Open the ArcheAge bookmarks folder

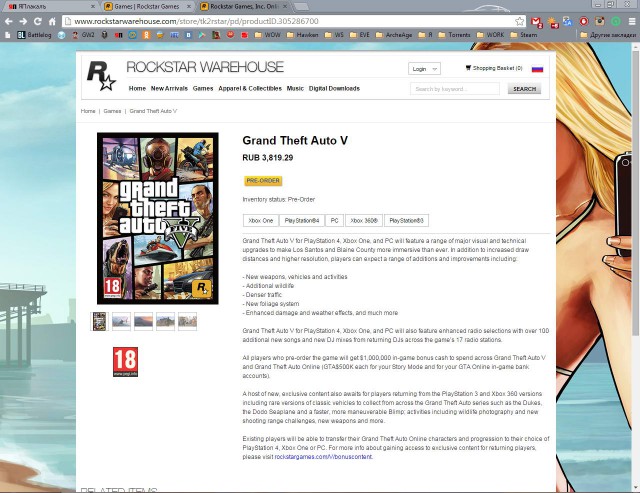pyautogui.click(x=393, y=35)
